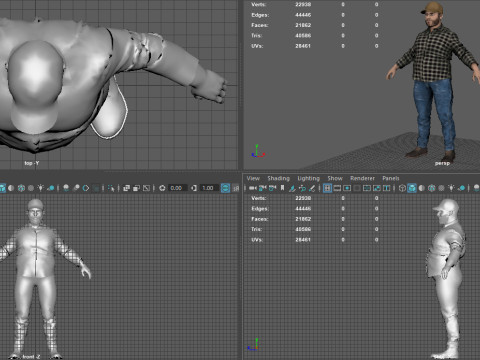Toggle Use All Lights in front panel
This screenshot has height=360, width=480.
[40, 188]
